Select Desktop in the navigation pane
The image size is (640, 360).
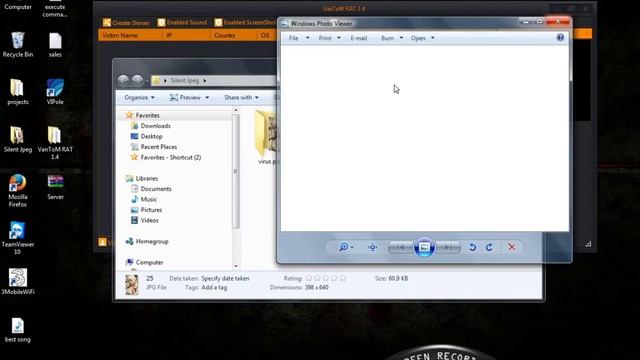coord(151,136)
